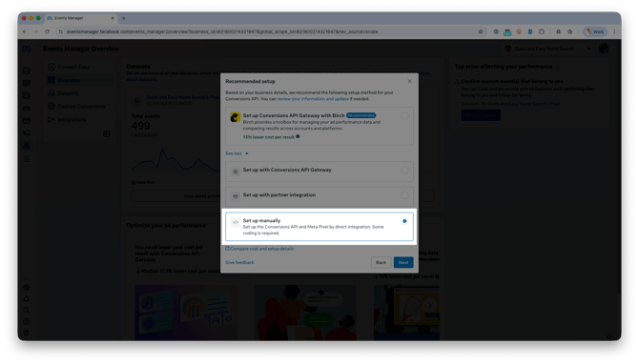Viewport: 639px width, 364px height.
Task: Open Custom Conversions in the left navigation
Action: (77, 107)
